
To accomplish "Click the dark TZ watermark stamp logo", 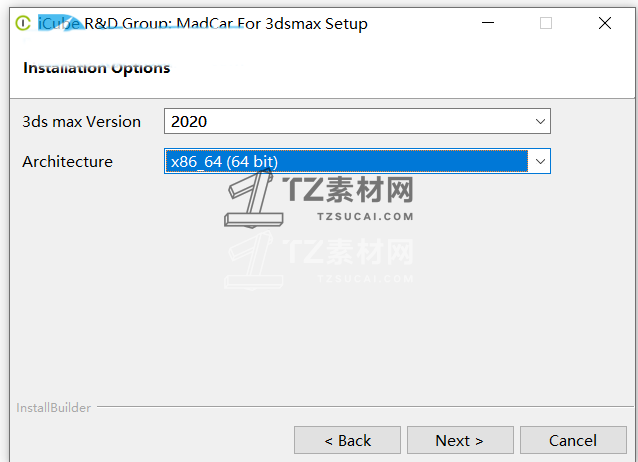I will pos(253,198).
